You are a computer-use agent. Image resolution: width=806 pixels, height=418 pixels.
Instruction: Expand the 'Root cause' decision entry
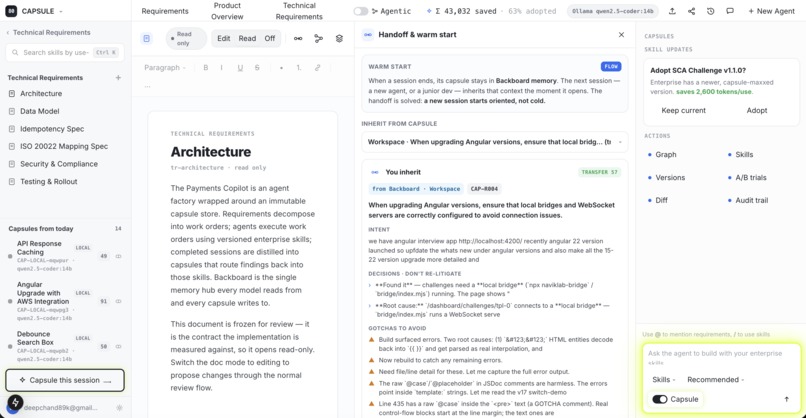[x=371, y=306]
